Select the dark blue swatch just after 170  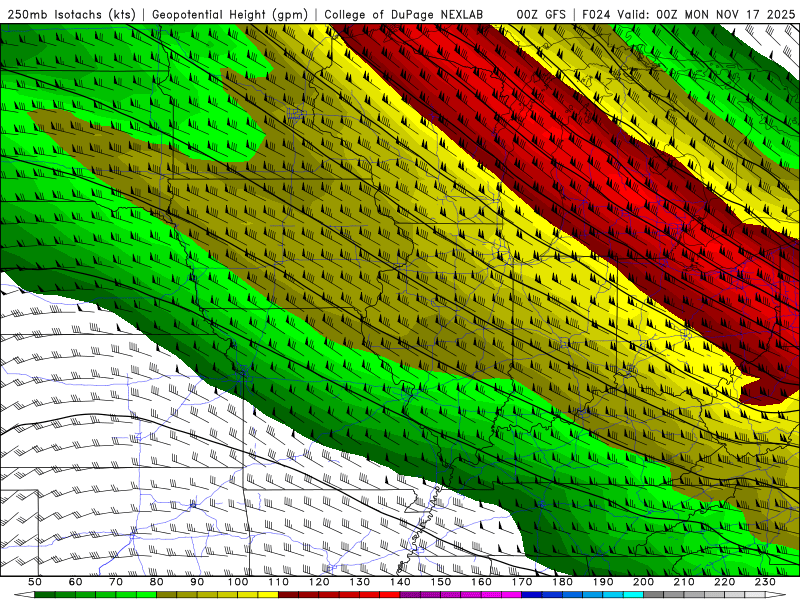click(x=532, y=594)
